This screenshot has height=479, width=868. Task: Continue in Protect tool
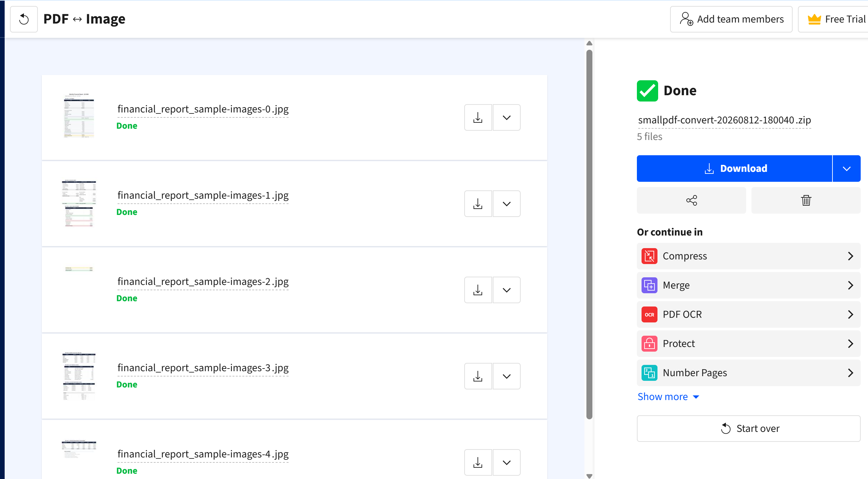[748, 343]
